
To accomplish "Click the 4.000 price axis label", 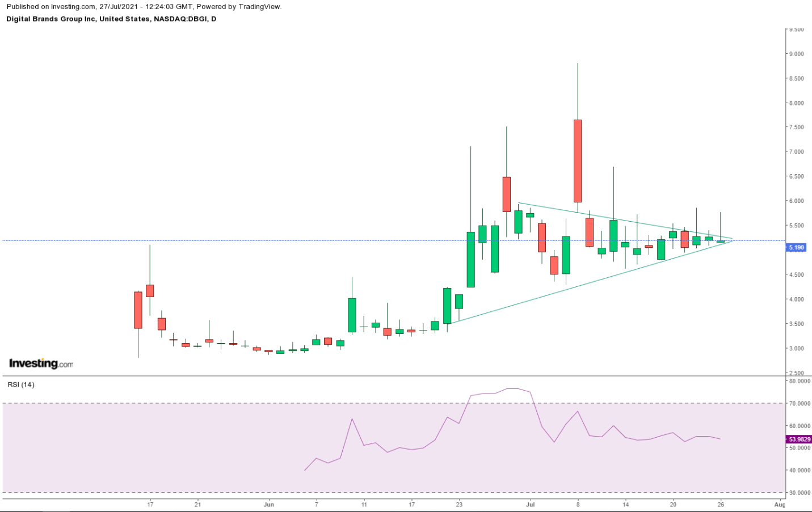I will [797, 299].
